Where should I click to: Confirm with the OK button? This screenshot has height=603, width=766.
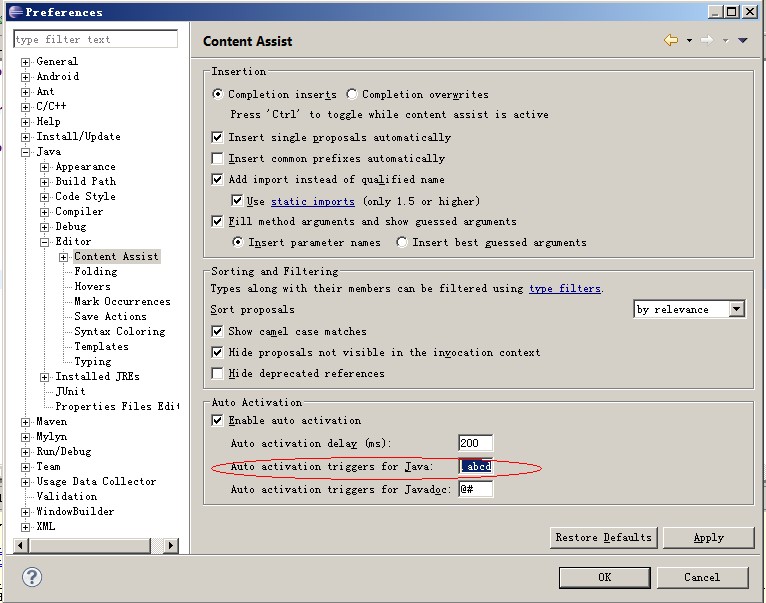click(x=604, y=578)
